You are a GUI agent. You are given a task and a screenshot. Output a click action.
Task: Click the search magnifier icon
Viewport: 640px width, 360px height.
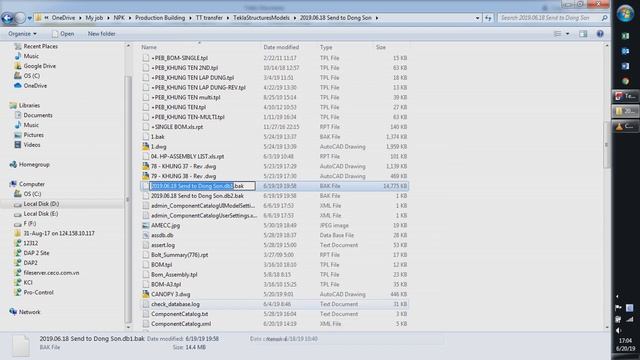click(x=604, y=18)
